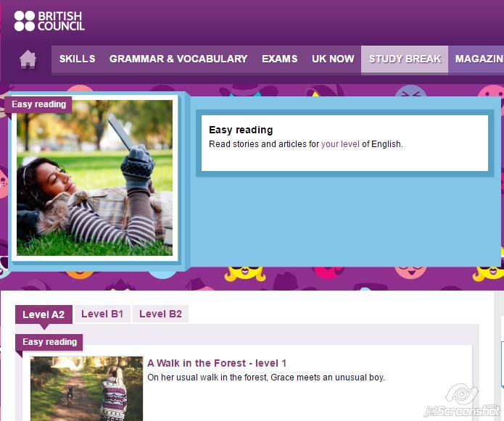Click the 'your level' link
The image size is (504, 421).
coord(340,144)
